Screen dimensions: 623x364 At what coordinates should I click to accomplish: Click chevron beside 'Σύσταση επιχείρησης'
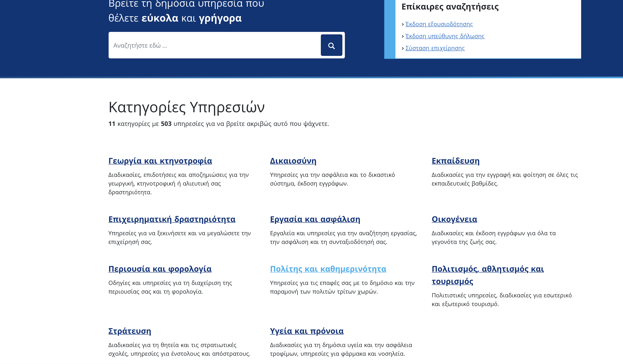point(403,48)
